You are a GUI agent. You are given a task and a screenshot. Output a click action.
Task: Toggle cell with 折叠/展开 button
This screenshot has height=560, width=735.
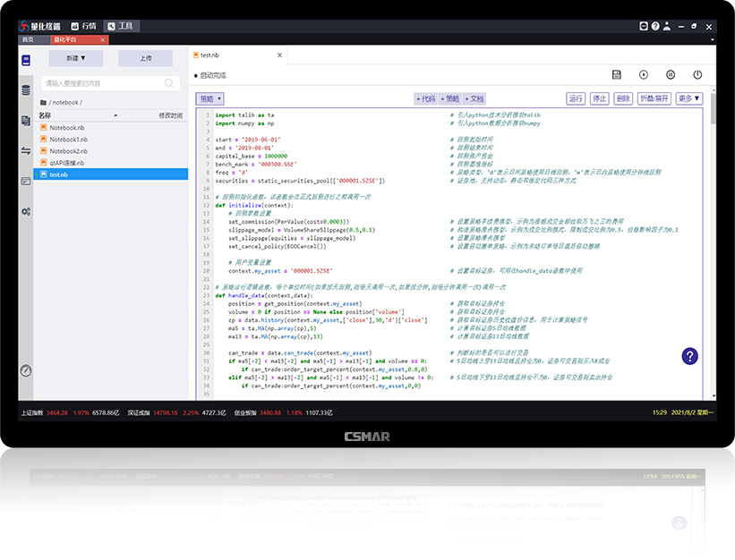(x=654, y=98)
